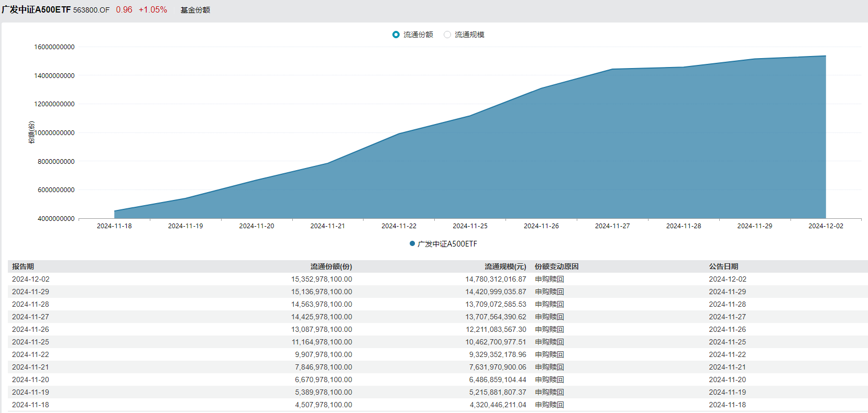Viewport: 868px width, 413px height.
Task: Open the 基金份额 tab
Action: 195,10
